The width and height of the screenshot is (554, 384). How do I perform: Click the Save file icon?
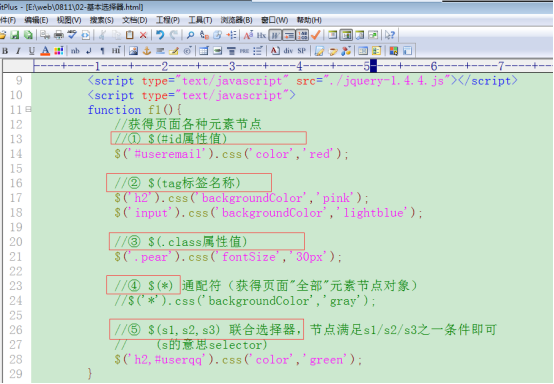(15, 35)
